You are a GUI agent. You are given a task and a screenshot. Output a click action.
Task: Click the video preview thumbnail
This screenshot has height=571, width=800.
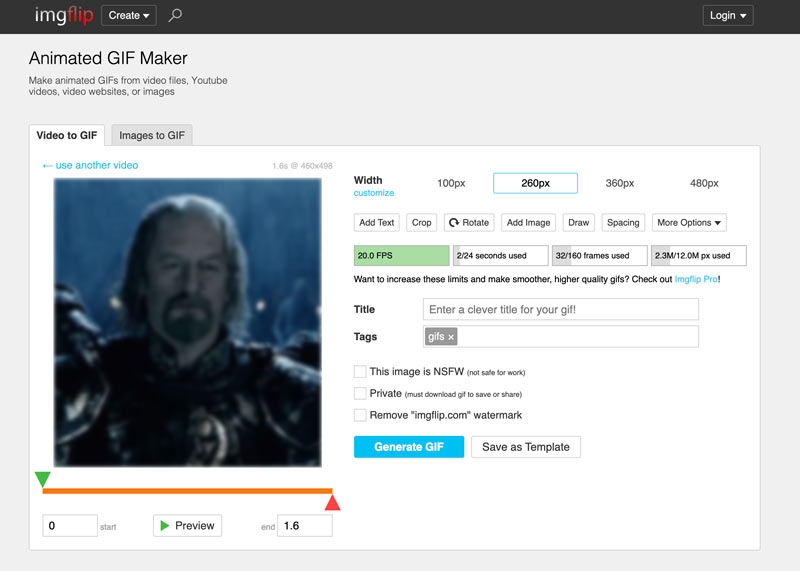coord(187,322)
